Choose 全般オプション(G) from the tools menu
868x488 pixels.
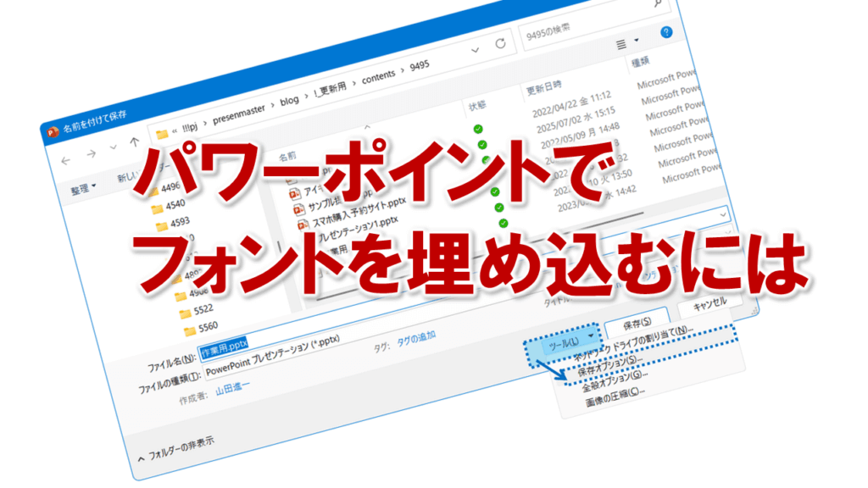(x=612, y=379)
